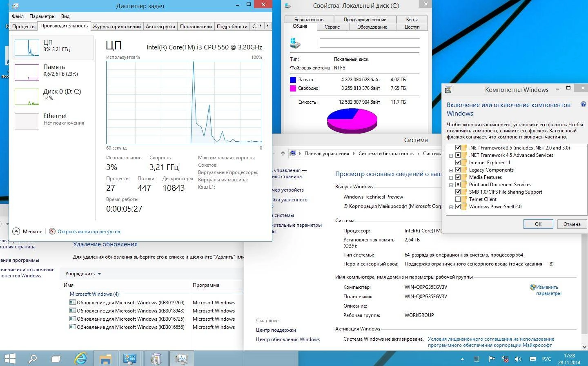The image size is (588, 366).
Task: Launch Internet Explorer from the taskbar
Action: point(80,359)
